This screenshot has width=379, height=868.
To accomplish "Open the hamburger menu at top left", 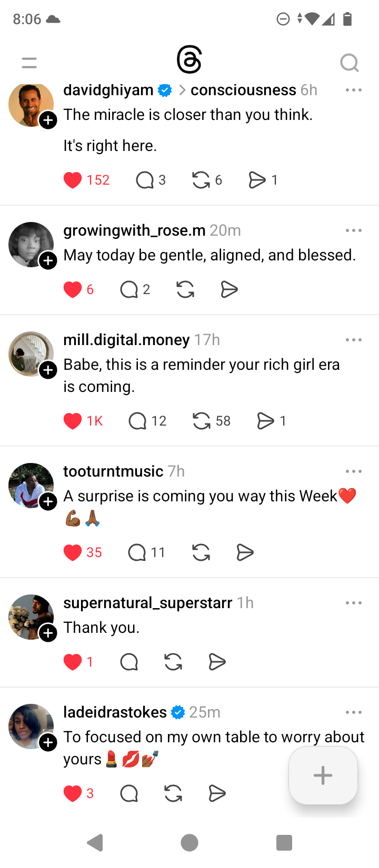I will pyautogui.click(x=29, y=63).
